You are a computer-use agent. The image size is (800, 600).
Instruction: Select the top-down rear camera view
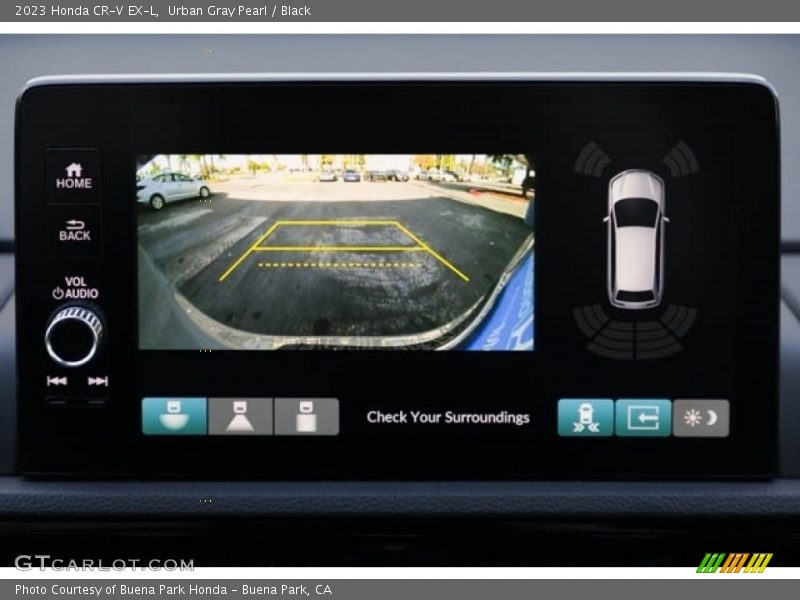(x=306, y=416)
